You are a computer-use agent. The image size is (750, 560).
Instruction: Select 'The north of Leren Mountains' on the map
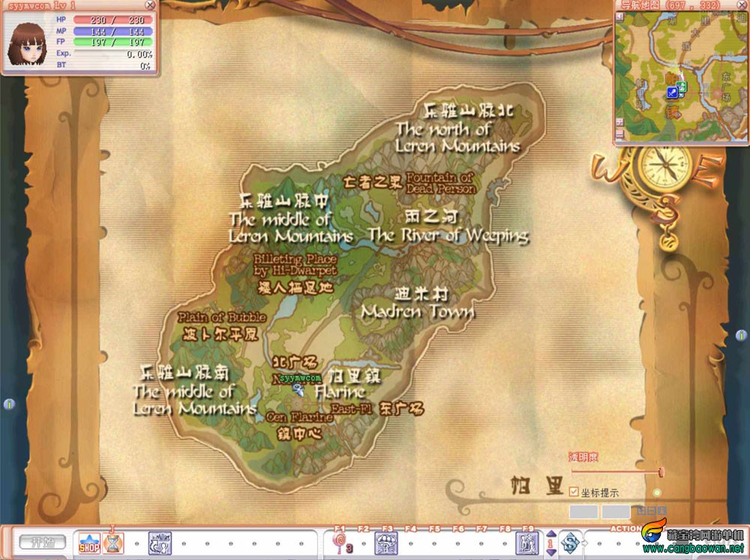tap(457, 137)
